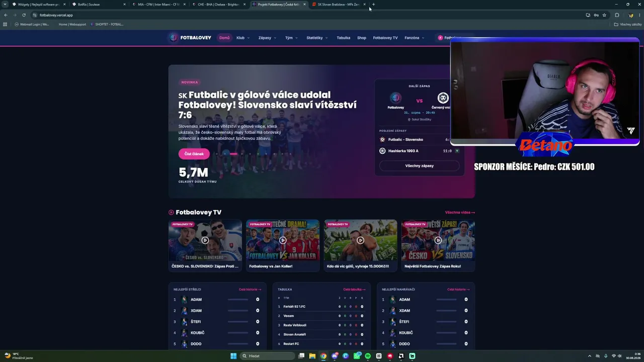Click the Windows taskbar search box 'Hledat'
Image resolution: width=644 pixels, height=362 pixels.
[267, 356]
